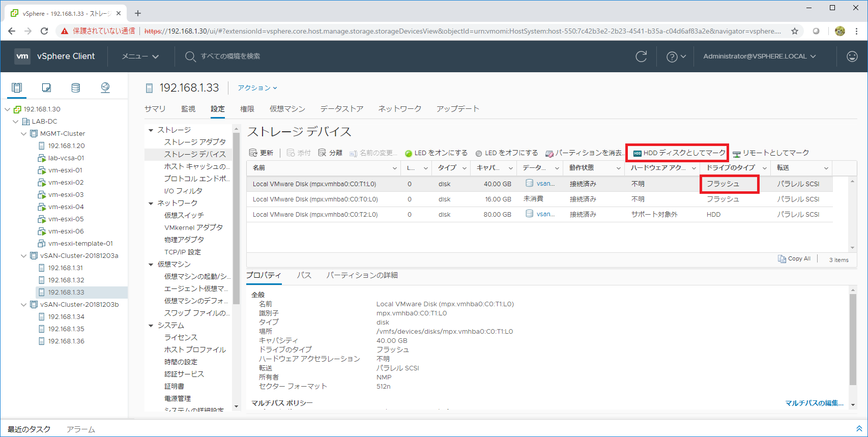The image size is (868, 437).
Task: Open the パス tab in details pane
Action: click(x=304, y=275)
